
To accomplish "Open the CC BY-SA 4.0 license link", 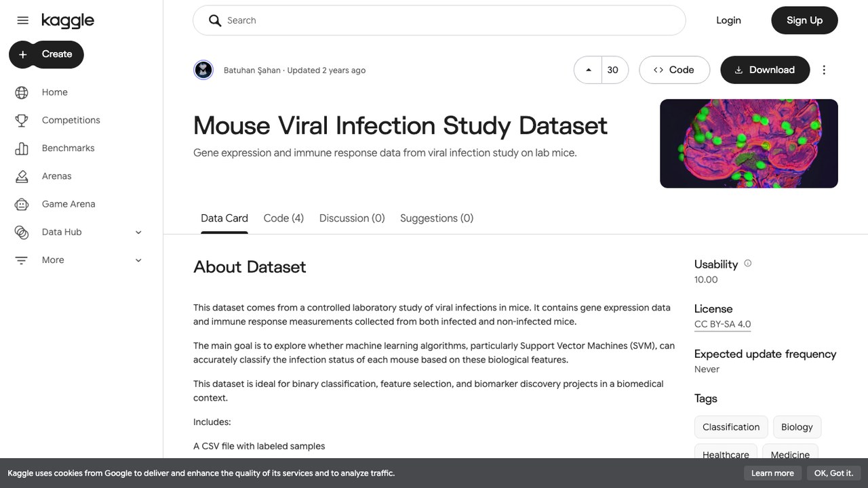I will pyautogui.click(x=722, y=324).
